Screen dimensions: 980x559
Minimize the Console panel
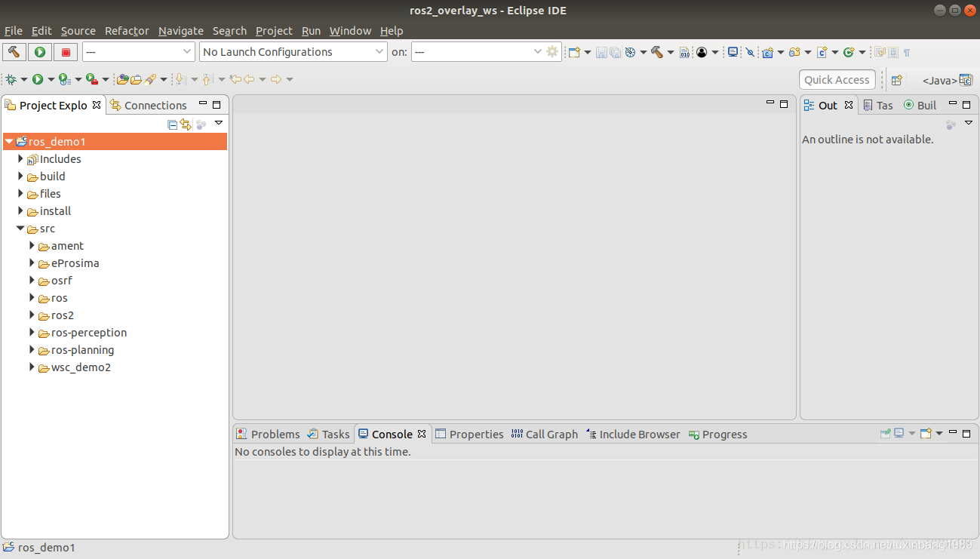click(x=953, y=432)
